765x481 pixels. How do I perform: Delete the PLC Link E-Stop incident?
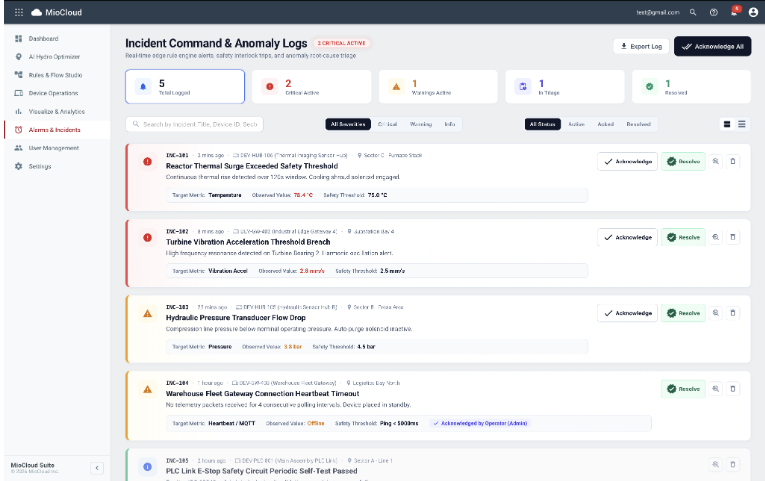(x=733, y=464)
